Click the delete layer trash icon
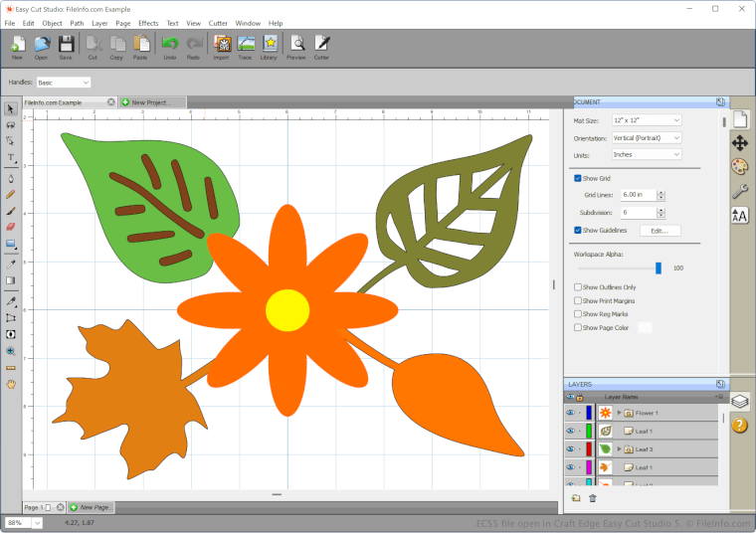Image resolution: width=756 pixels, height=533 pixels. point(593,498)
